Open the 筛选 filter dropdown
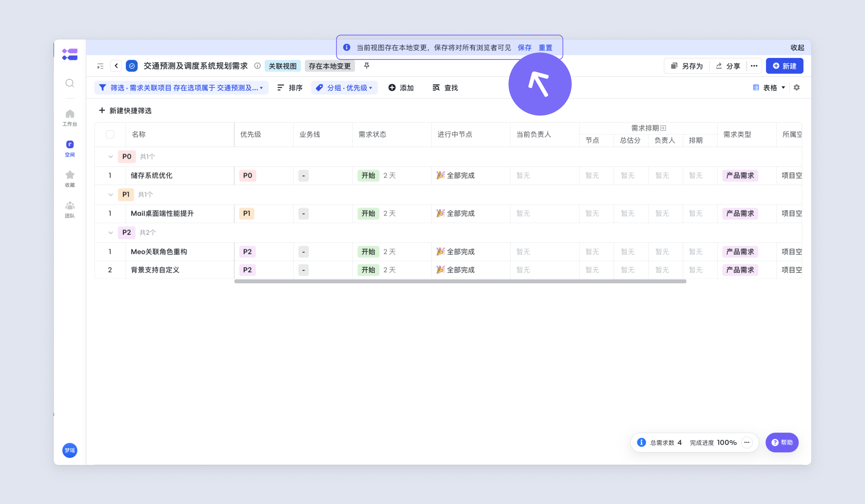This screenshot has height=504, width=865. click(181, 88)
